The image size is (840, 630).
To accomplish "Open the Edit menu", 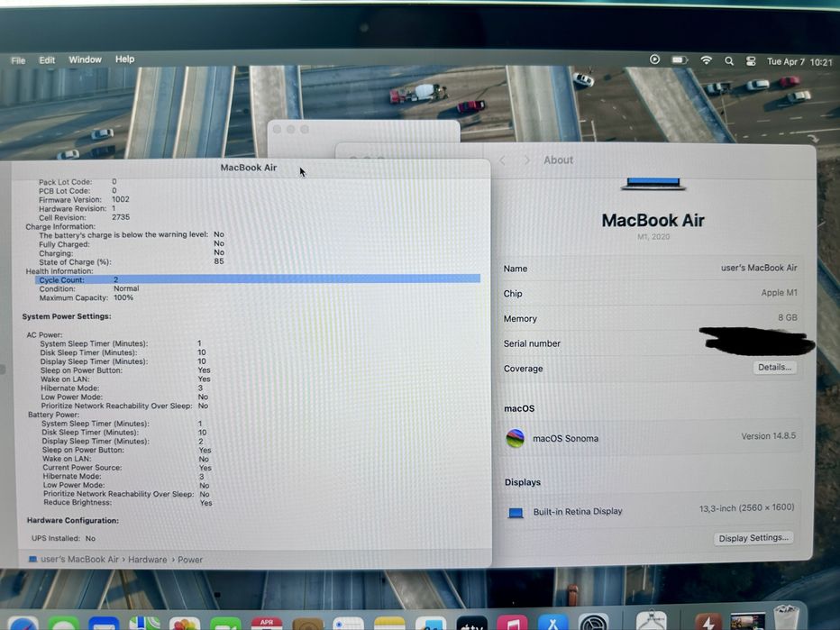I will pyautogui.click(x=47, y=60).
